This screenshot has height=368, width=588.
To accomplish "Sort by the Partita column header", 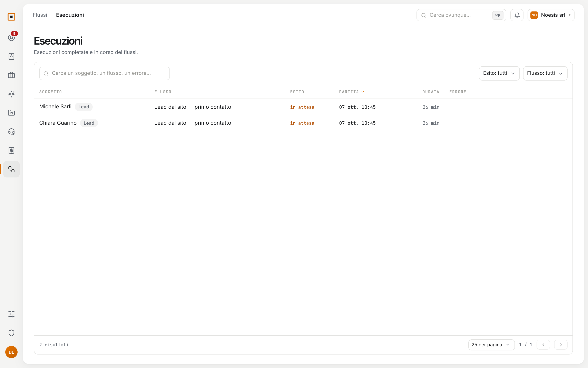I will 352,92.
